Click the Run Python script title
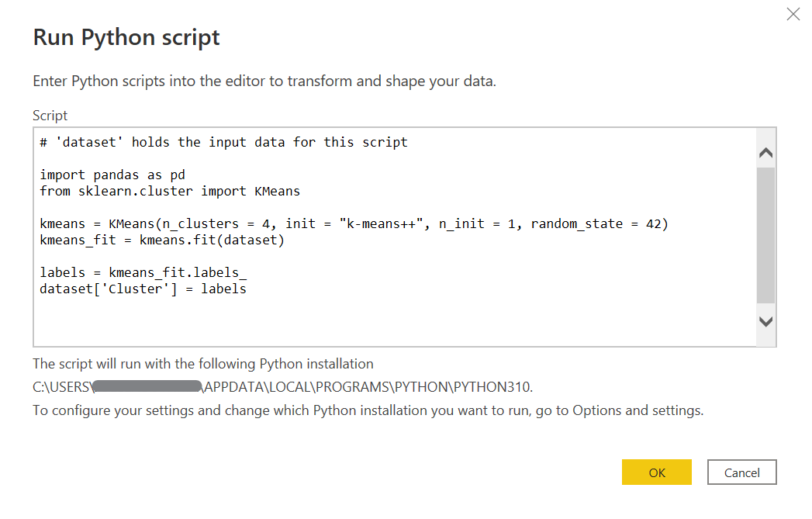This screenshot has height=519, width=812. (x=126, y=36)
